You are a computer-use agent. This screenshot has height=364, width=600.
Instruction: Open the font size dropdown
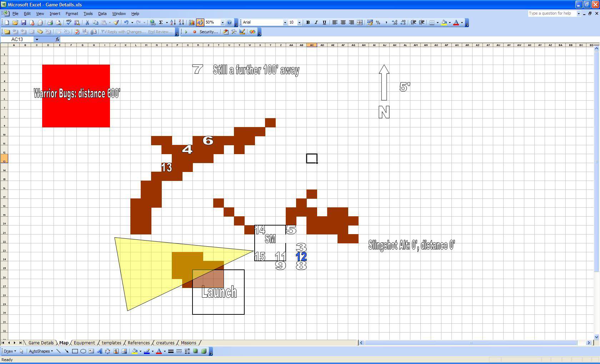(x=299, y=22)
